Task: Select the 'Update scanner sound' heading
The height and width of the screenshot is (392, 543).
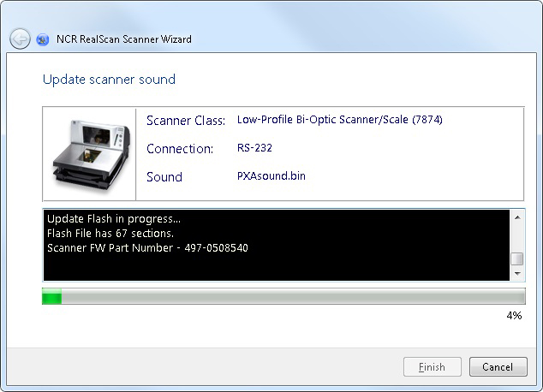Action: 109,80
